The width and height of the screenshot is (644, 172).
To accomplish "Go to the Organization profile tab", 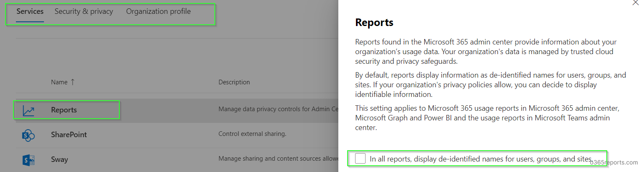I will click(x=158, y=11).
